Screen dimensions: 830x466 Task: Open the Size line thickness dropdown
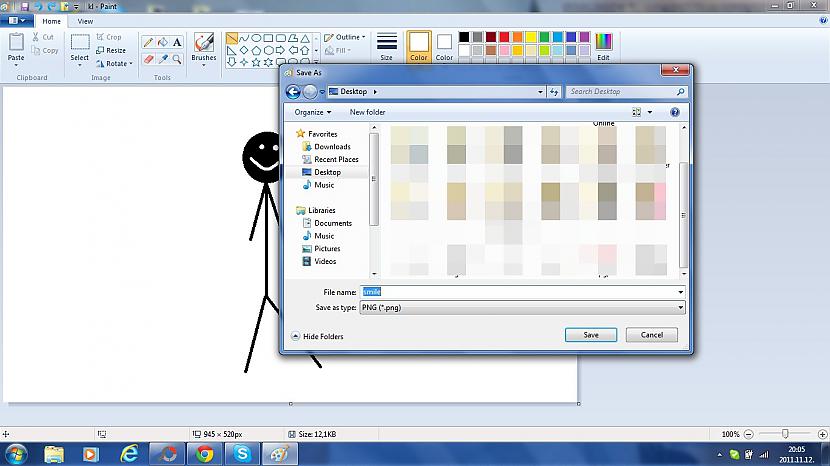click(386, 47)
